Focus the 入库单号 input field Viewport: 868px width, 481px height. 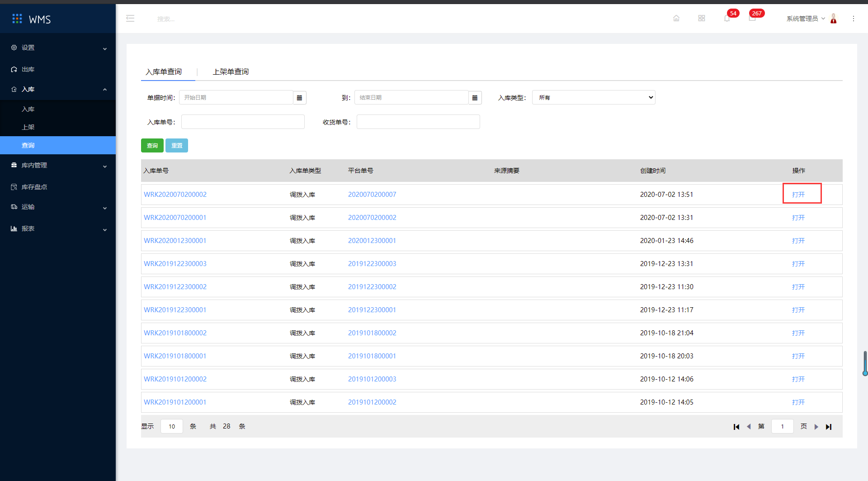coord(243,122)
